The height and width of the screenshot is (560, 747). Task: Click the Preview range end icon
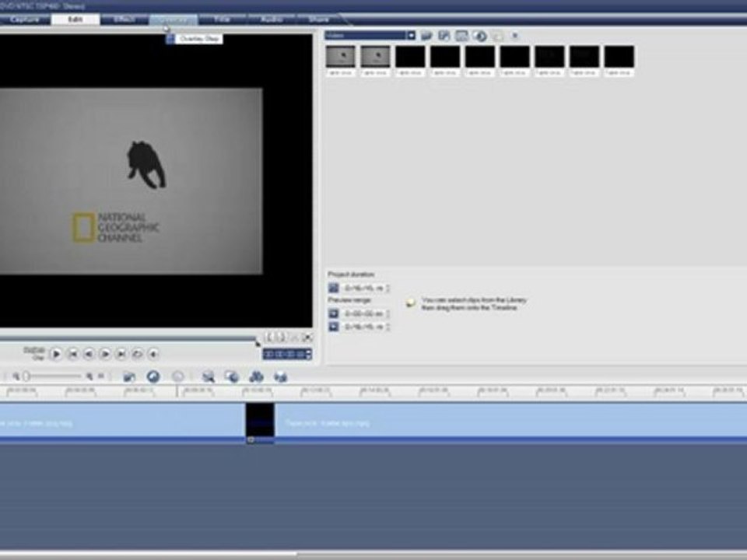click(x=334, y=327)
